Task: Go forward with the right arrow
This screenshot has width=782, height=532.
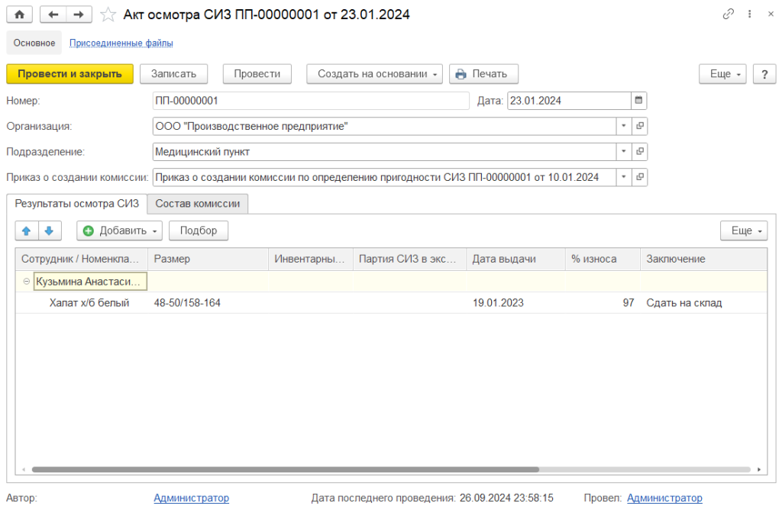Action: (x=79, y=15)
